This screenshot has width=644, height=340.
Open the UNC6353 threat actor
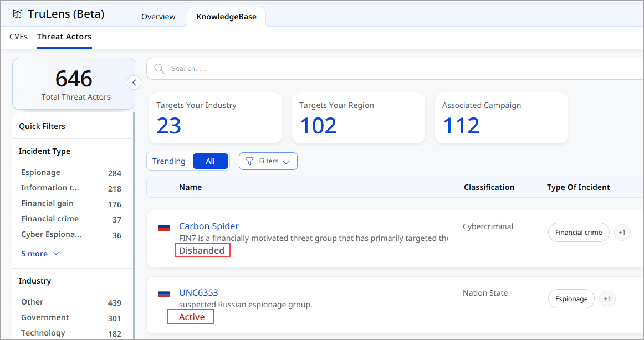click(x=198, y=292)
